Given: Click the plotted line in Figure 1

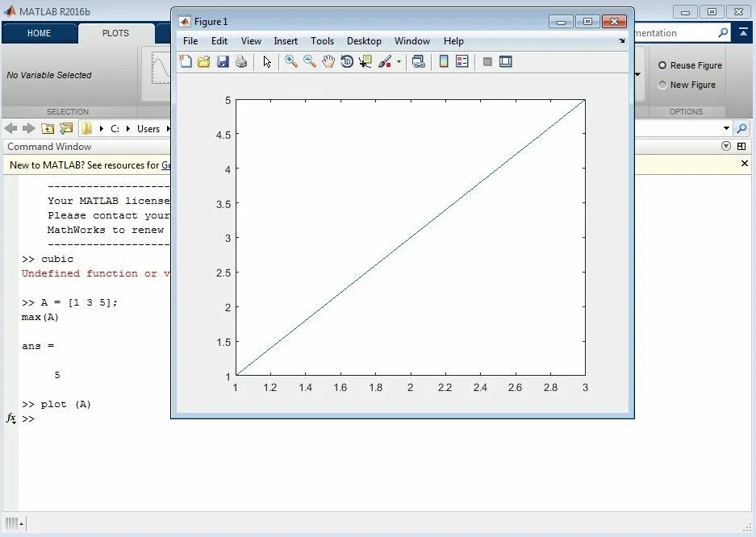Looking at the screenshot, I should [x=411, y=237].
